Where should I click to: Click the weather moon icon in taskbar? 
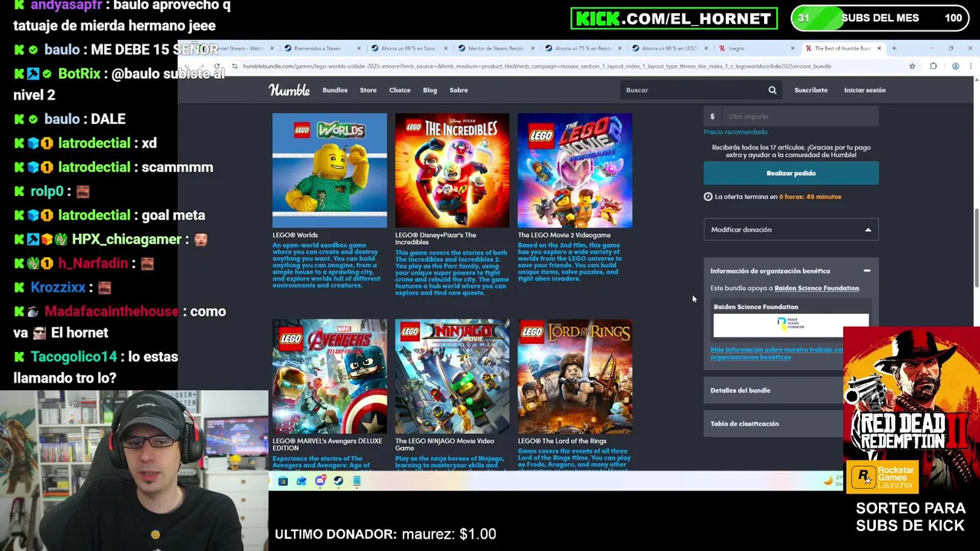[x=828, y=481]
